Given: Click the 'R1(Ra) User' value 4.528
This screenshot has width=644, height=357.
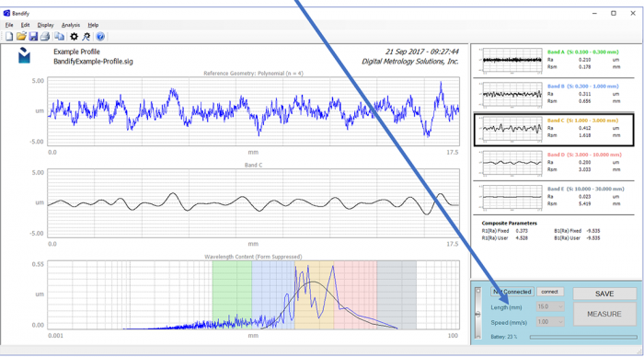Looking at the screenshot, I should click(x=522, y=238).
